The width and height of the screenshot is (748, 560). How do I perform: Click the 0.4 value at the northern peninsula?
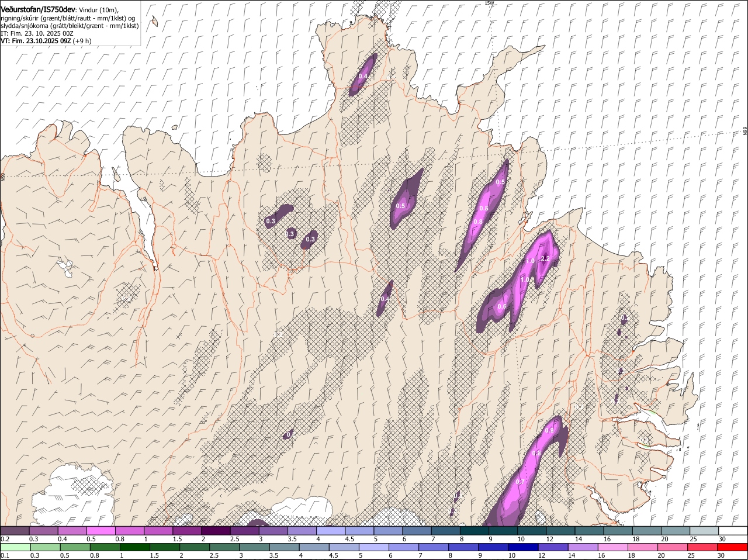click(x=363, y=77)
